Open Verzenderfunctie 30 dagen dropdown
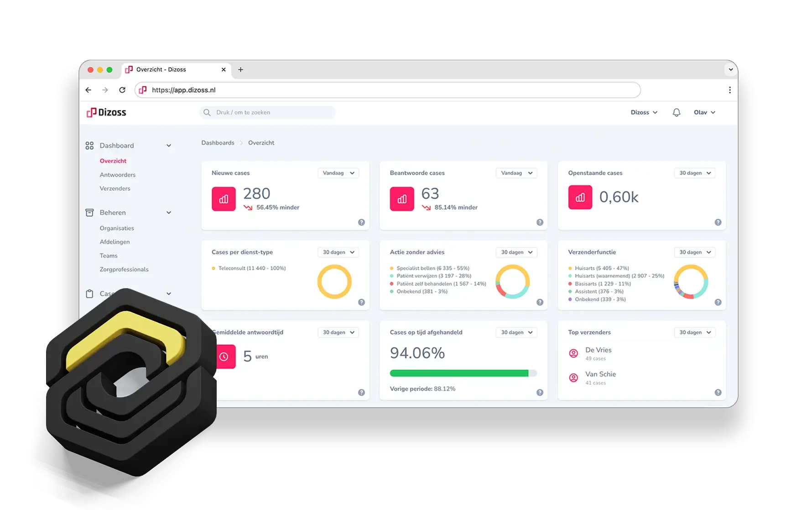 tap(695, 252)
